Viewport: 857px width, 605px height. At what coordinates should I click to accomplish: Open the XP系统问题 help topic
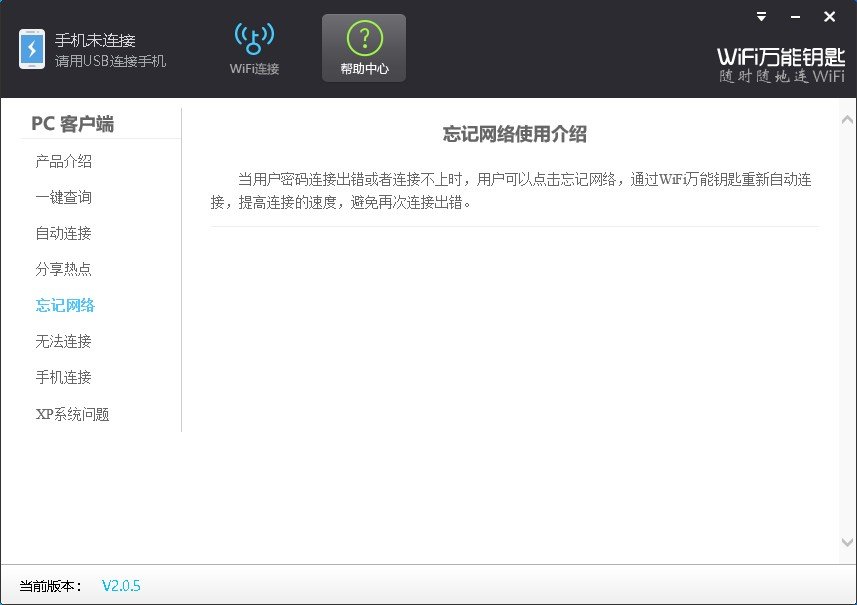tap(70, 413)
